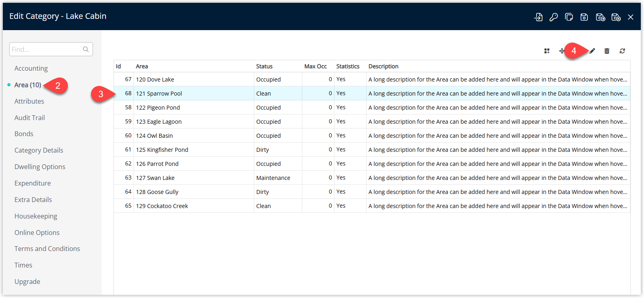Click the save disk icon with X badge

tap(616, 17)
